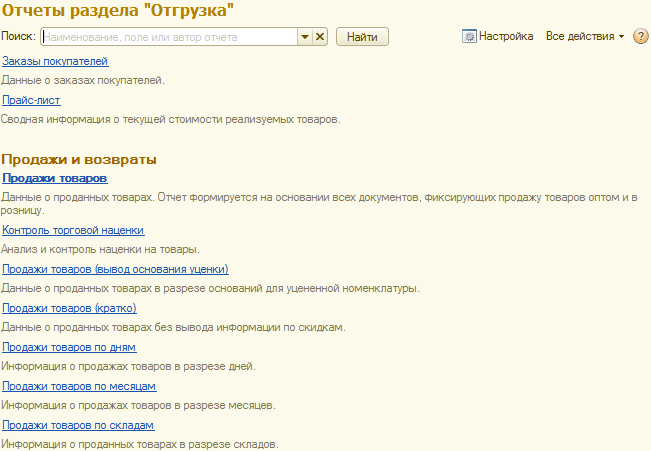This screenshot has width=651, height=451.
Task: Open Продажи товаров (кратко) report
Action: pyautogui.click(x=69, y=308)
